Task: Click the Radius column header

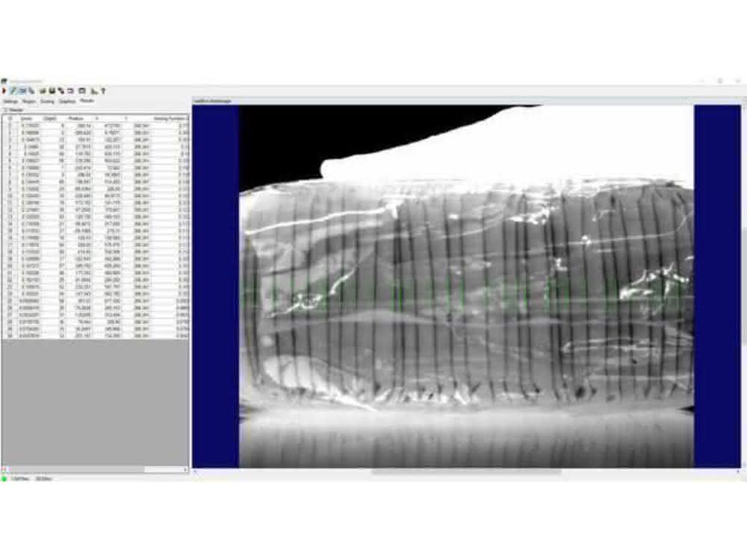Action: pyautogui.click(x=76, y=118)
